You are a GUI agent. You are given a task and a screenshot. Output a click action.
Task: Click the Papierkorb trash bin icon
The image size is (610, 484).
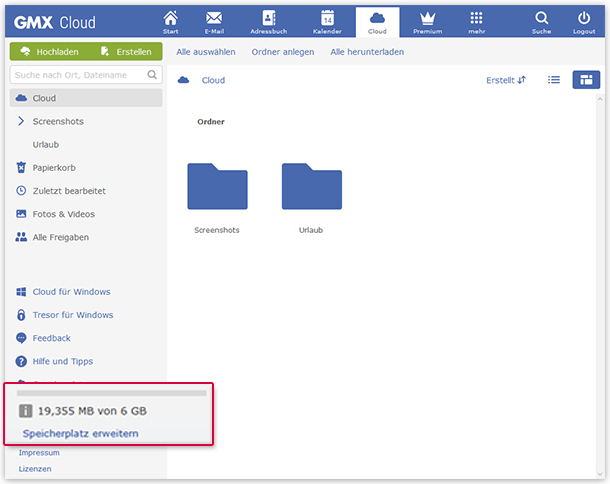(x=21, y=167)
